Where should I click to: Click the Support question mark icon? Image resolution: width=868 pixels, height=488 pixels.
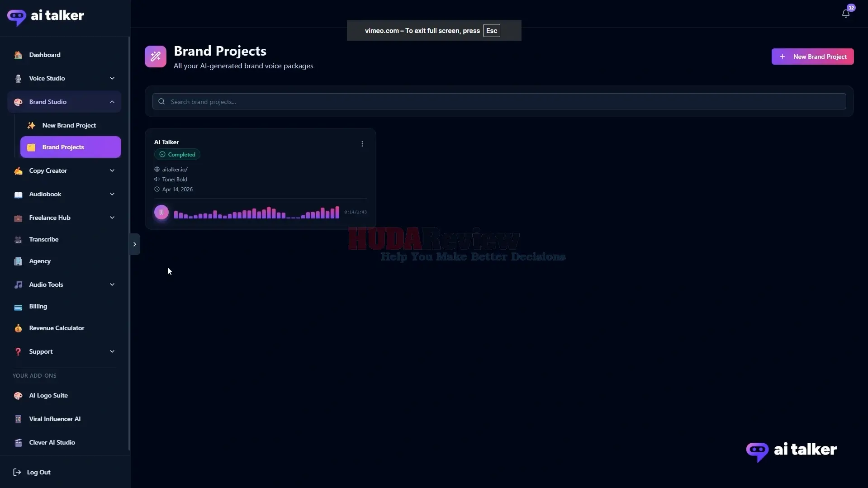[x=18, y=352]
